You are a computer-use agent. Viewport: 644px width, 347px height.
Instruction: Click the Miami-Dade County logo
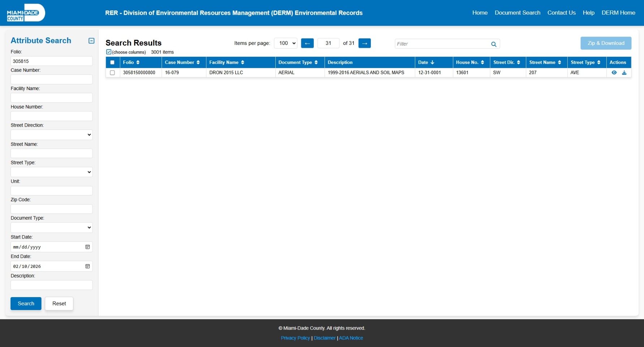point(26,13)
